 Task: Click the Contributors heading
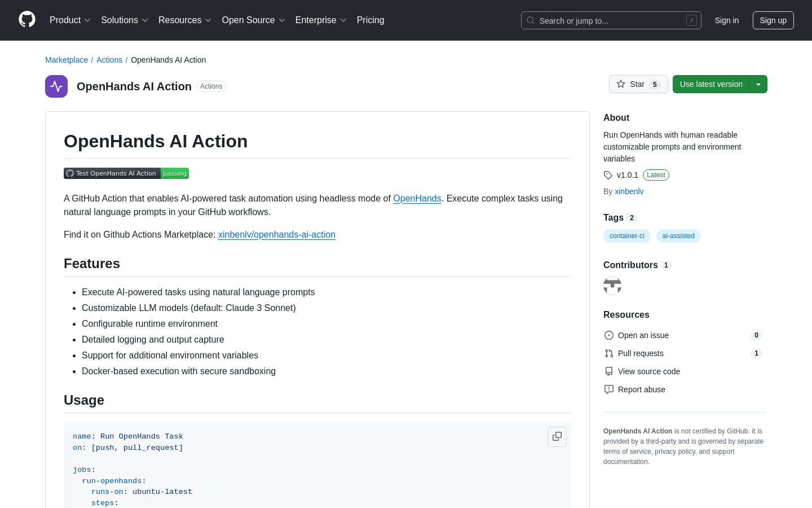coord(630,265)
